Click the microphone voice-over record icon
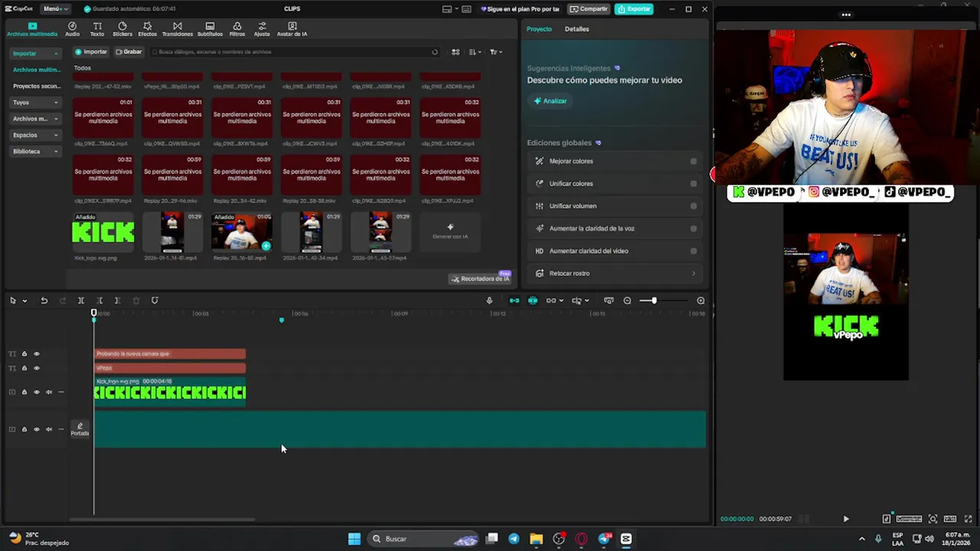Screen dimensions: 980x551 (x=489, y=301)
